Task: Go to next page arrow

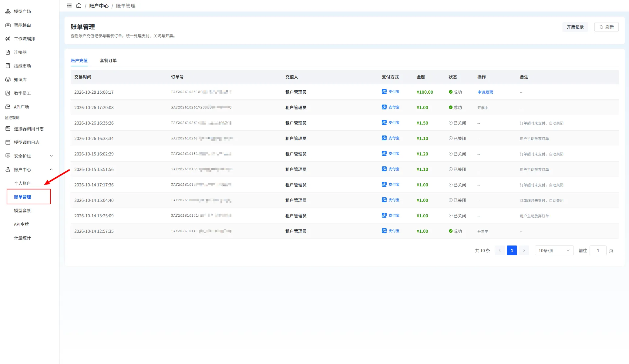Action: 524,250
